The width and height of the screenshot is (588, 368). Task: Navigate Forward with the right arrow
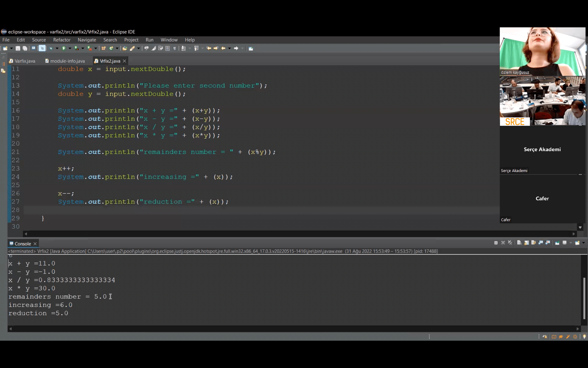click(x=236, y=48)
